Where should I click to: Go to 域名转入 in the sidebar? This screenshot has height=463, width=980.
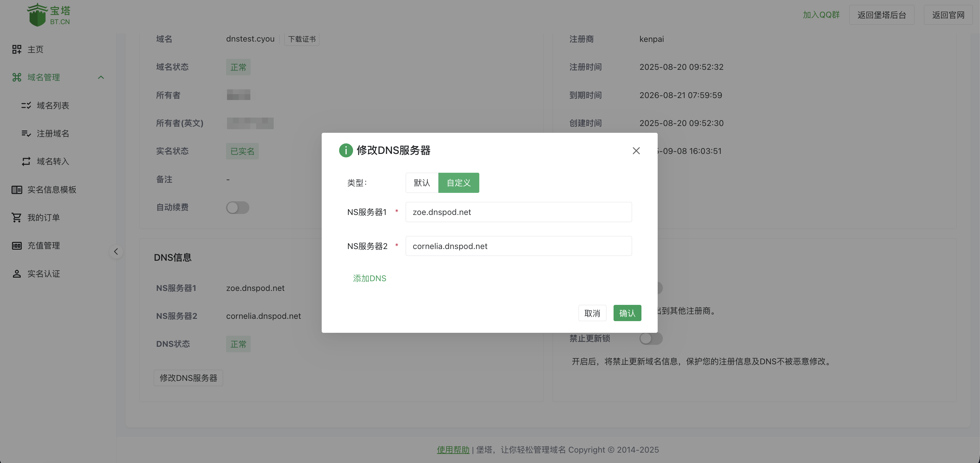[53, 161]
